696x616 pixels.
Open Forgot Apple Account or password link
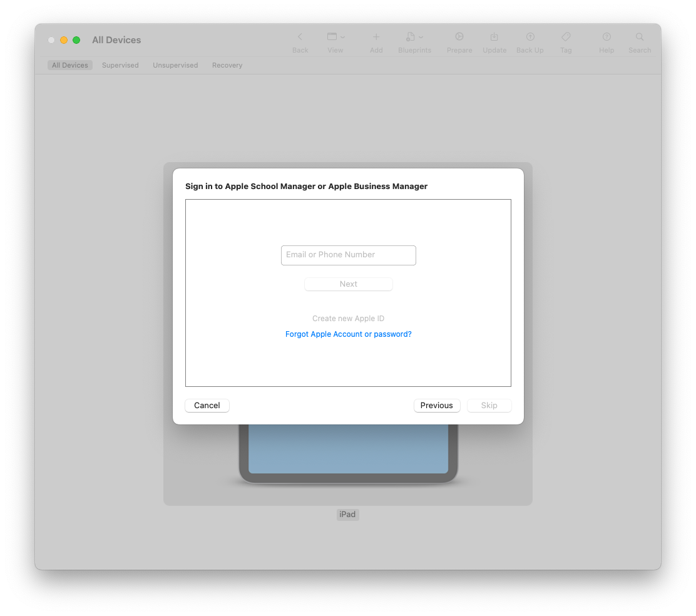[349, 334]
